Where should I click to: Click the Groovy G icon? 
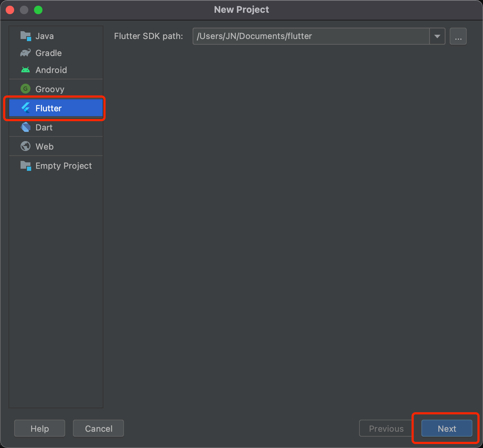pyautogui.click(x=25, y=89)
